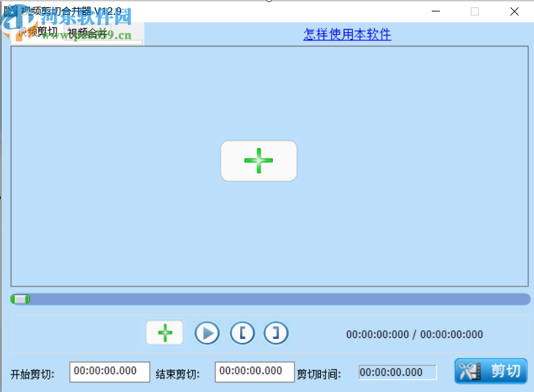The height and width of the screenshot is (392, 534).
Task: Focus the 开始剪切 start time field
Action: click(110, 371)
